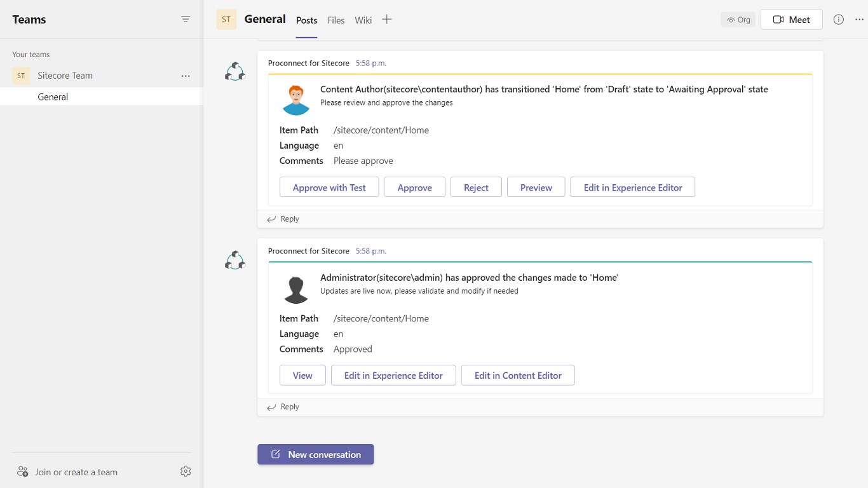The height and width of the screenshot is (488, 868).
Task: Click the Content Author profile picture
Action: point(296,100)
